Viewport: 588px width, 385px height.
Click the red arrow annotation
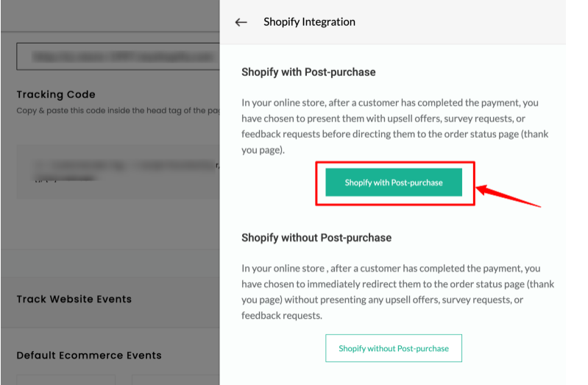coord(508,196)
